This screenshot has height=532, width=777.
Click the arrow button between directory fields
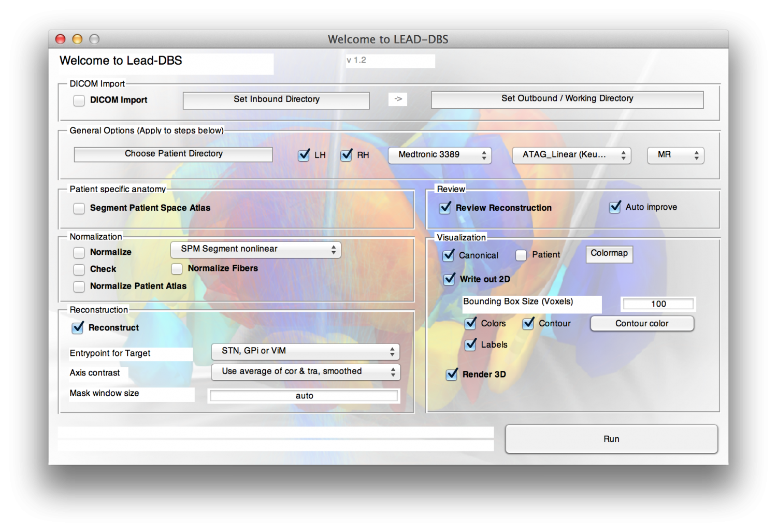398,99
